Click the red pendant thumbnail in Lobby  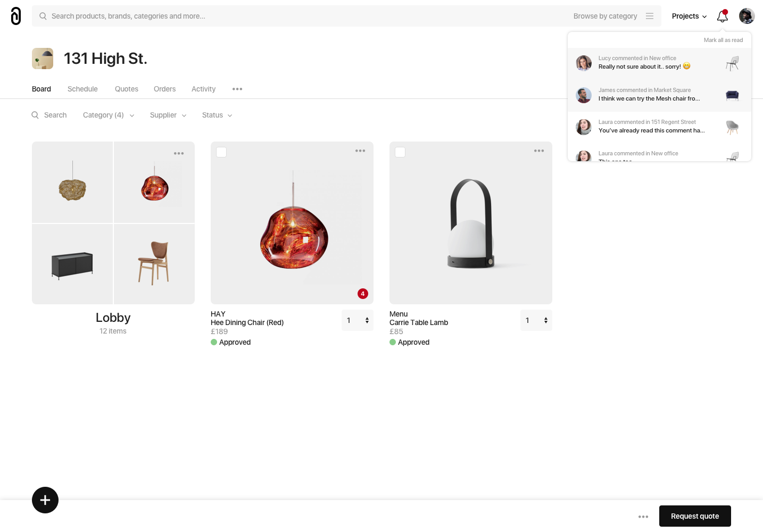[154, 182]
